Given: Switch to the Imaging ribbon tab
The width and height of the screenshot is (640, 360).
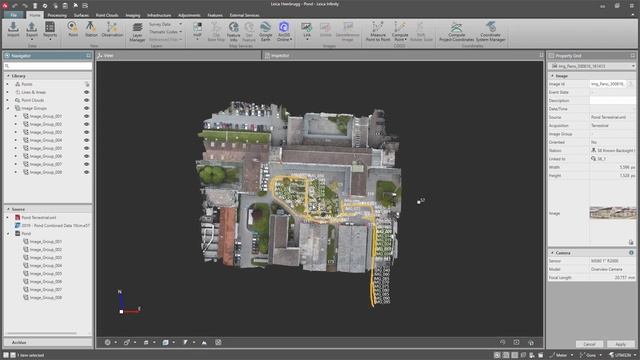Looking at the screenshot, I should point(133,15).
